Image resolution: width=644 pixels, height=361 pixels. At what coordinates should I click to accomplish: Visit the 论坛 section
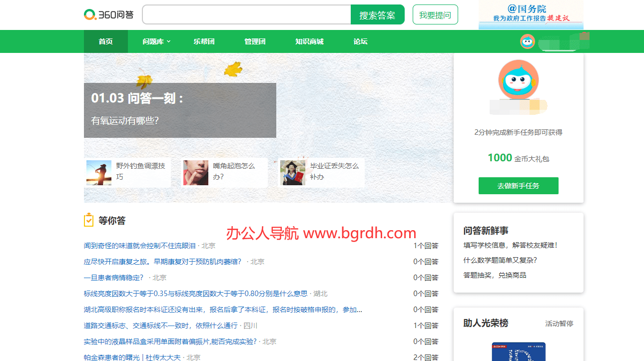point(360,41)
